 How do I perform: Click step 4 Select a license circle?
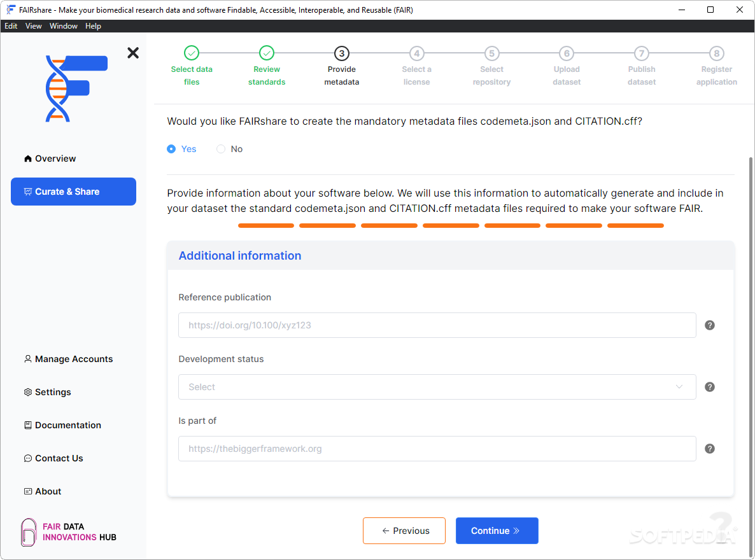click(x=417, y=53)
